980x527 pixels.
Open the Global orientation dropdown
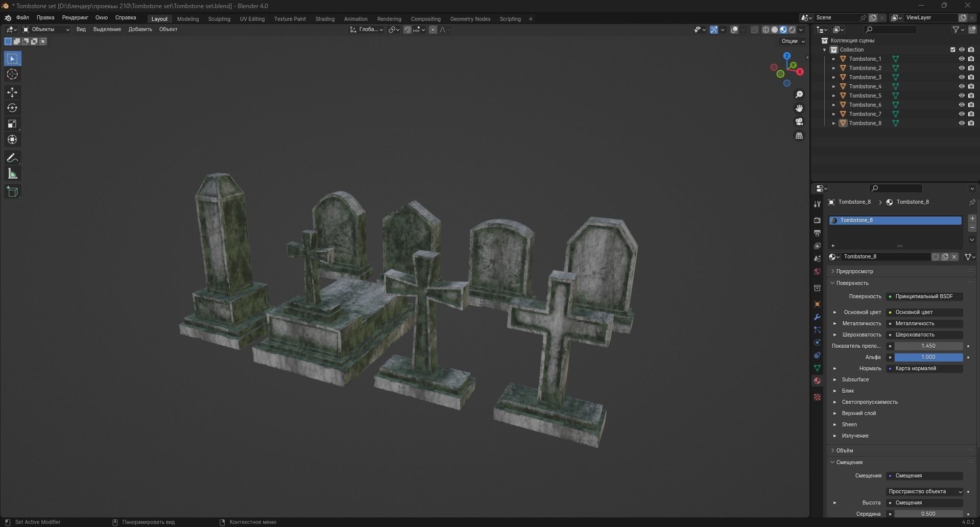click(x=367, y=30)
